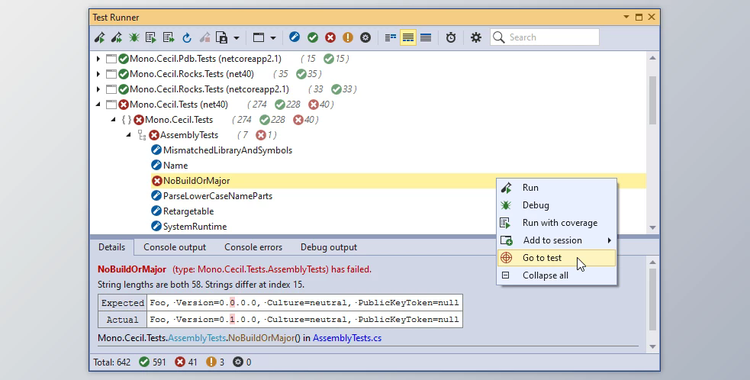750x380 pixels.
Task: Expand the Mono.Cecil.Rocks.Tests (net40) node
Action: tap(98, 74)
